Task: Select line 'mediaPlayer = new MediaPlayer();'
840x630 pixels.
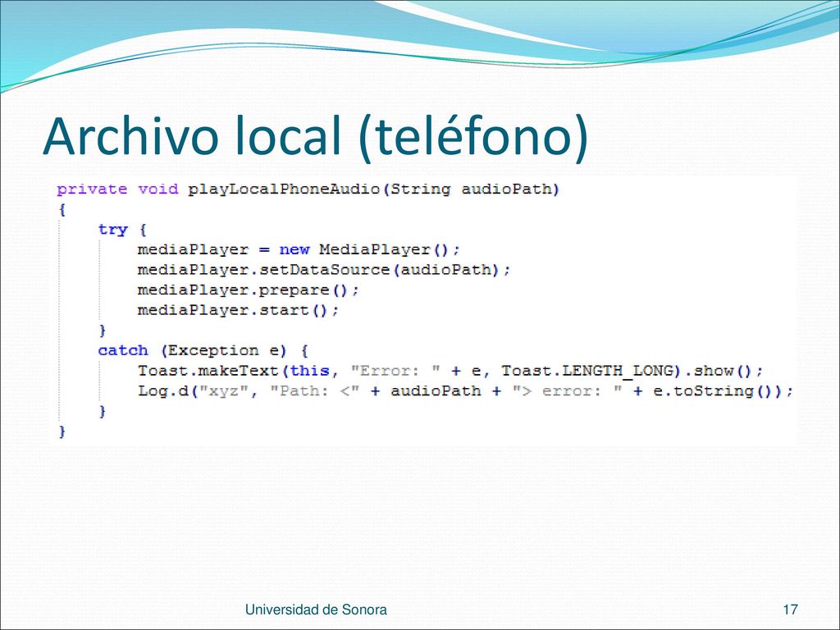Action: click(x=299, y=250)
